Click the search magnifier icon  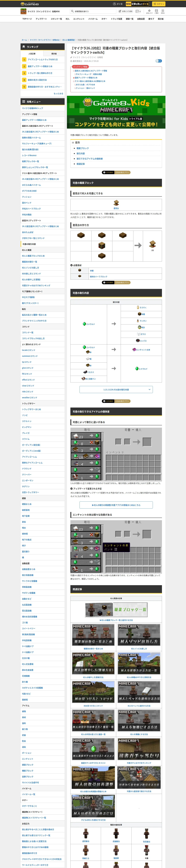point(72,11)
